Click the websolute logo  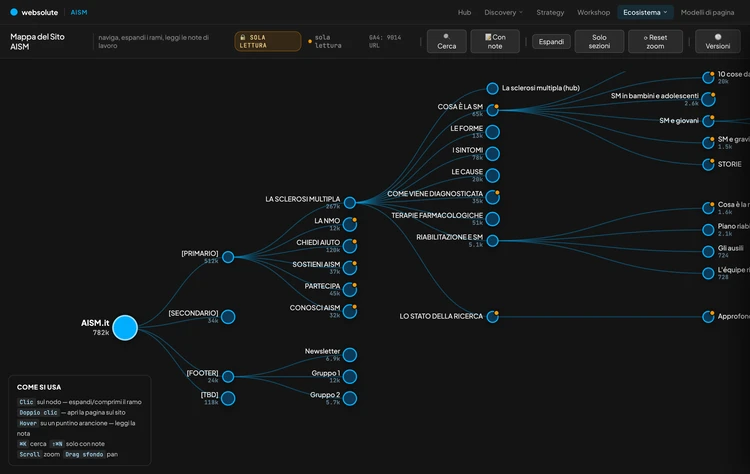(34, 12)
